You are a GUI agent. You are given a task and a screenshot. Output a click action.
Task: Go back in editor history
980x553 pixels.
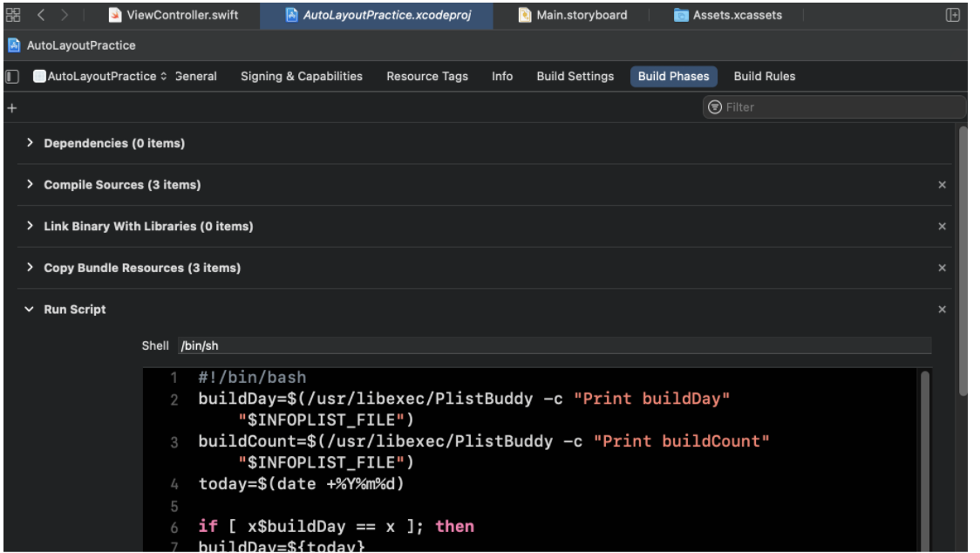pyautogui.click(x=41, y=15)
